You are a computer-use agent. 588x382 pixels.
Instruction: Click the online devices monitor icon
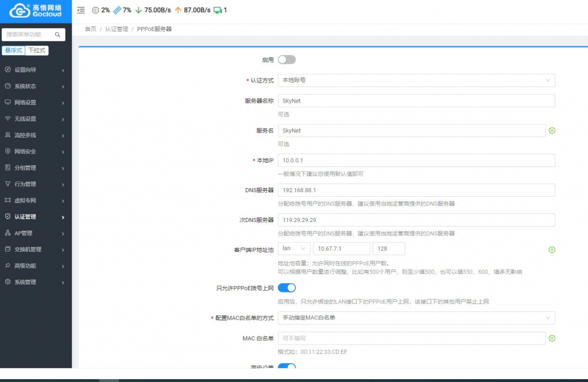(218, 10)
